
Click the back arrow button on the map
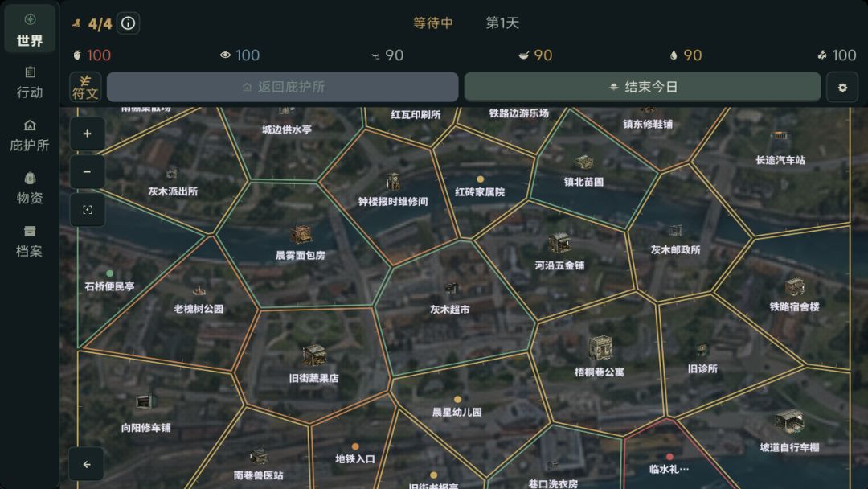coord(86,464)
